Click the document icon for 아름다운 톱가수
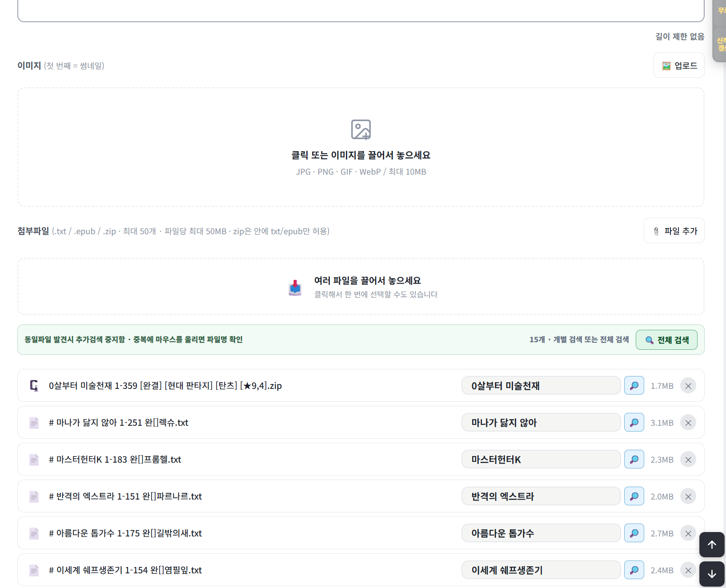Viewport: 726px width, 588px height. click(34, 533)
